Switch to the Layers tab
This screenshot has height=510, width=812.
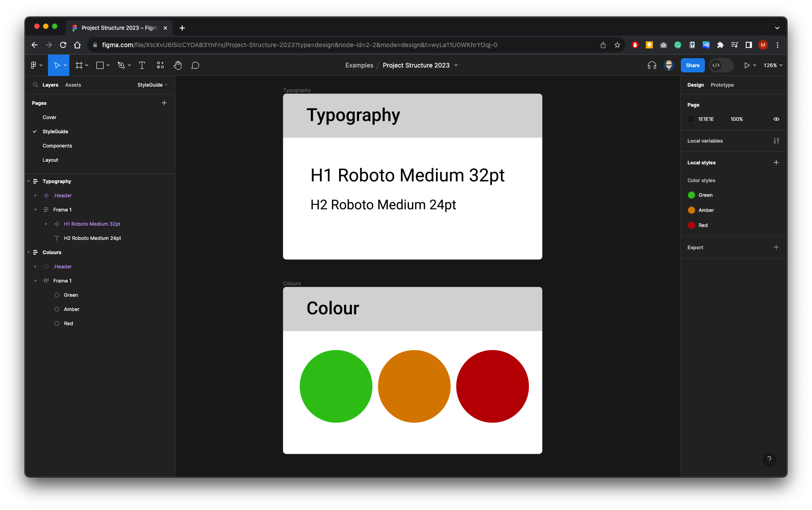coord(50,85)
